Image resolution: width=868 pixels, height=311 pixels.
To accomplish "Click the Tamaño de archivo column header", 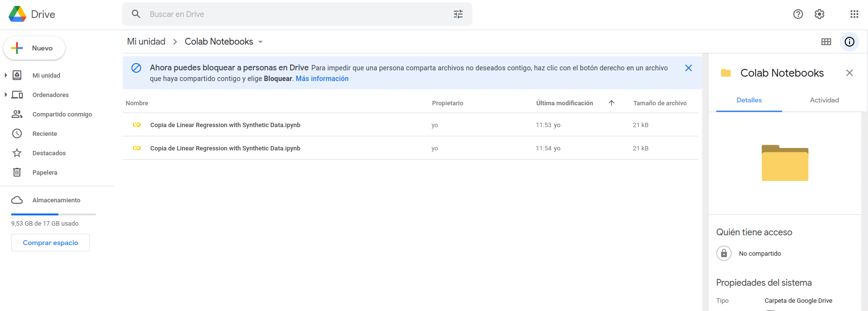I will click(x=659, y=103).
